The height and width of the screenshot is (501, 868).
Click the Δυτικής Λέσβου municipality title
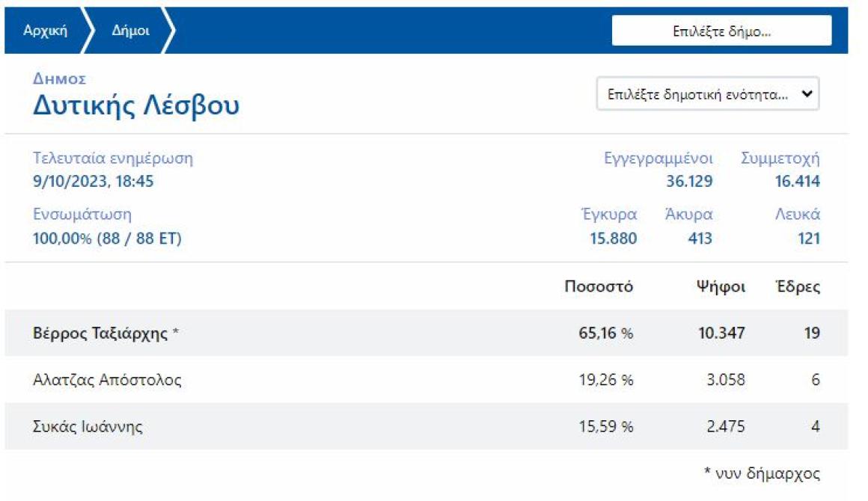point(135,106)
